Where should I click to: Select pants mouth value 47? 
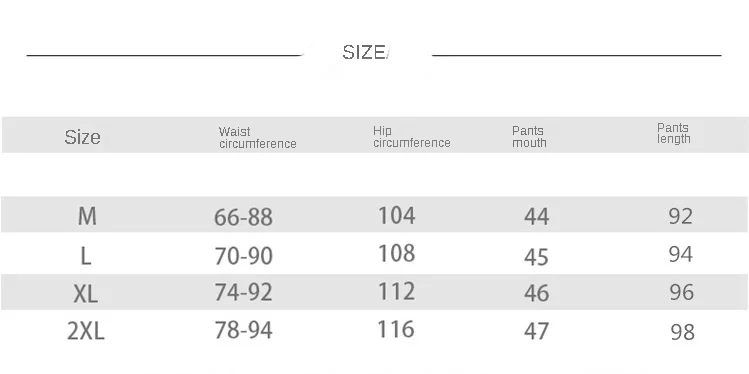point(536,331)
